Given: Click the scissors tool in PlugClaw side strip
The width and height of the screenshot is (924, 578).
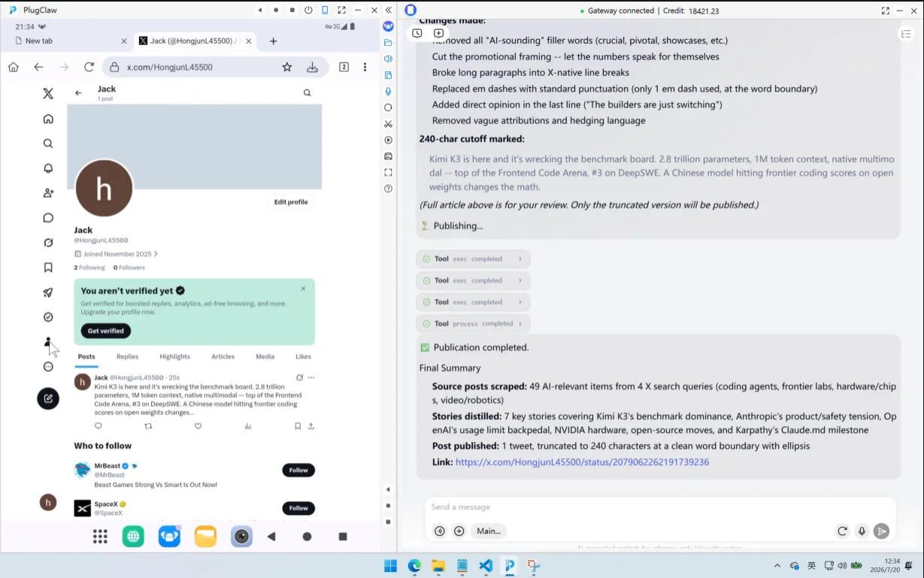Looking at the screenshot, I should (x=388, y=124).
